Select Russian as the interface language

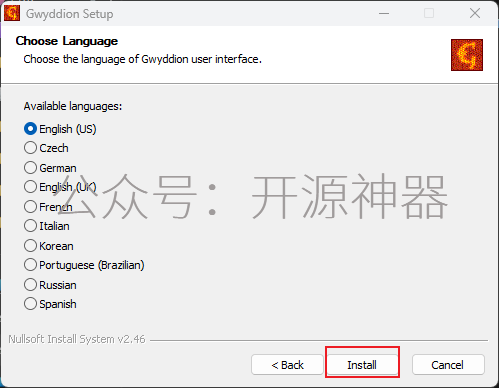pyautogui.click(x=50, y=285)
